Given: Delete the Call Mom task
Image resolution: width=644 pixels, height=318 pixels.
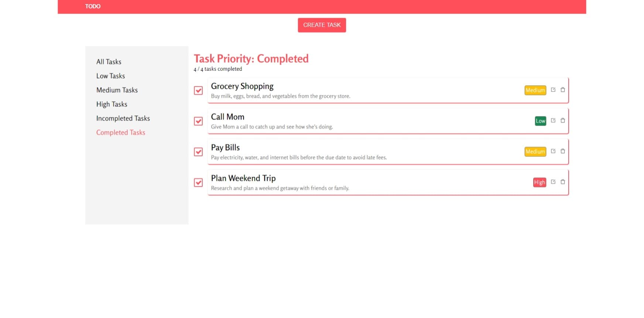Looking at the screenshot, I should (563, 120).
